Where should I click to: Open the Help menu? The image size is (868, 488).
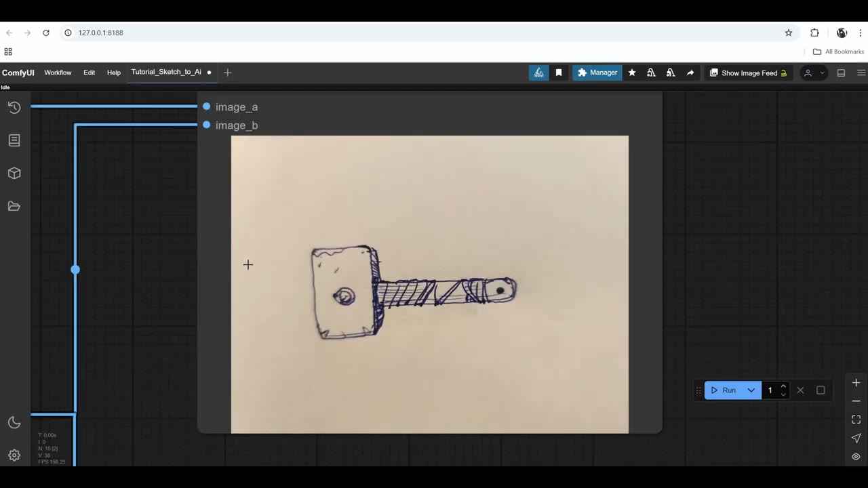(114, 73)
